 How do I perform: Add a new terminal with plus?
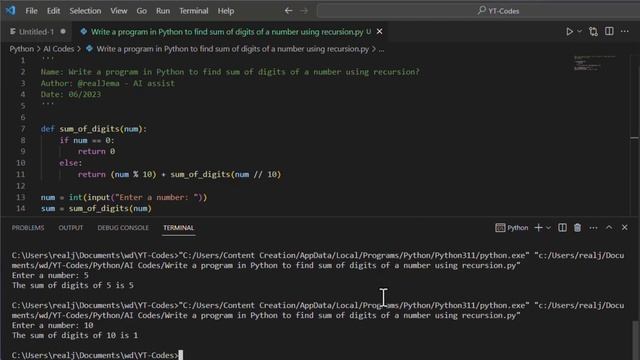click(x=538, y=228)
